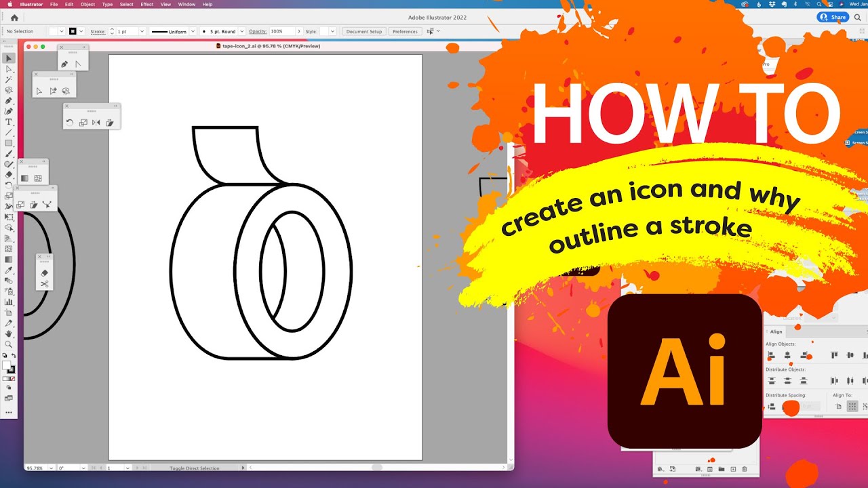Open the stroke weight dropdown
The width and height of the screenshot is (868, 488).
[142, 31]
